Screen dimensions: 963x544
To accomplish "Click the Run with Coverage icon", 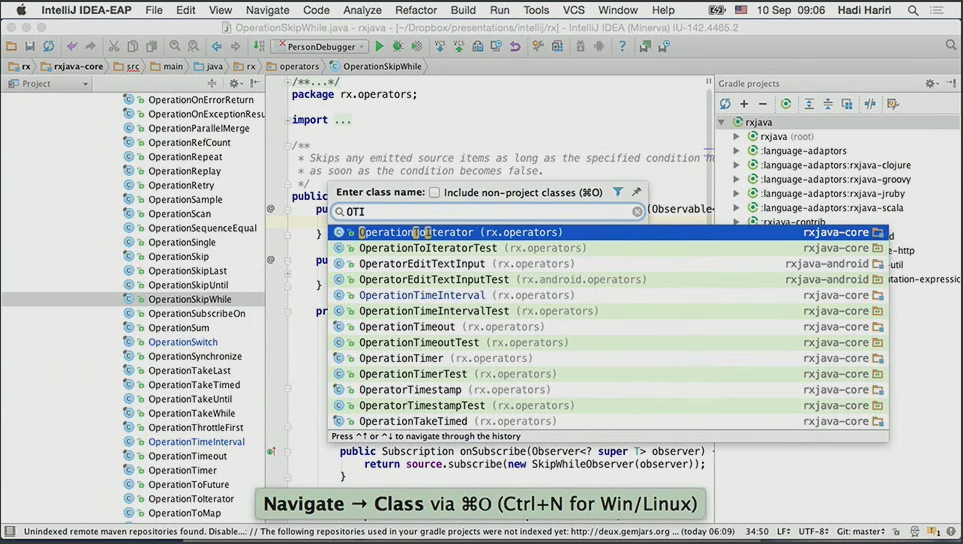I will pos(416,46).
